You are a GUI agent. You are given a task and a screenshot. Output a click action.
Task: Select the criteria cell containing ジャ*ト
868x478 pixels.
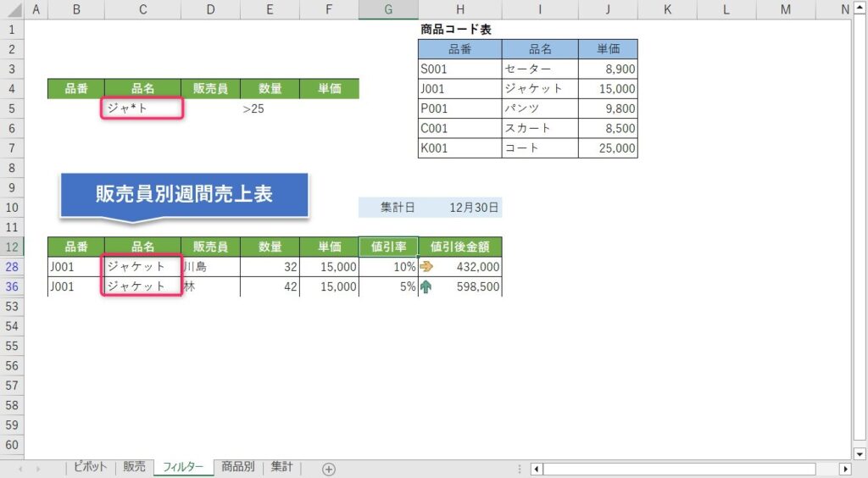pyautogui.click(x=142, y=108)
